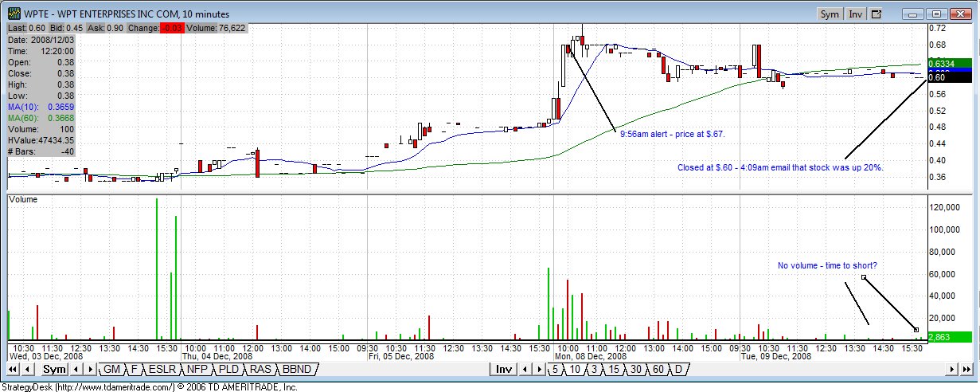Switch to the GM symbol tab
The width and height of the screenshot is (980, 392).
pos(111,370)
